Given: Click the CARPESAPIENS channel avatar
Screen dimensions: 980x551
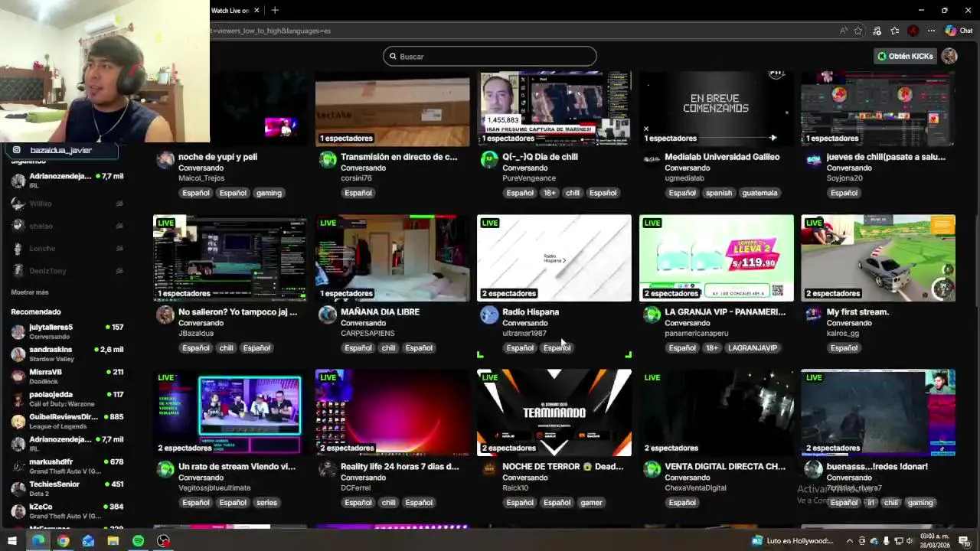Looking at the screenshot, I should point(328,315).
